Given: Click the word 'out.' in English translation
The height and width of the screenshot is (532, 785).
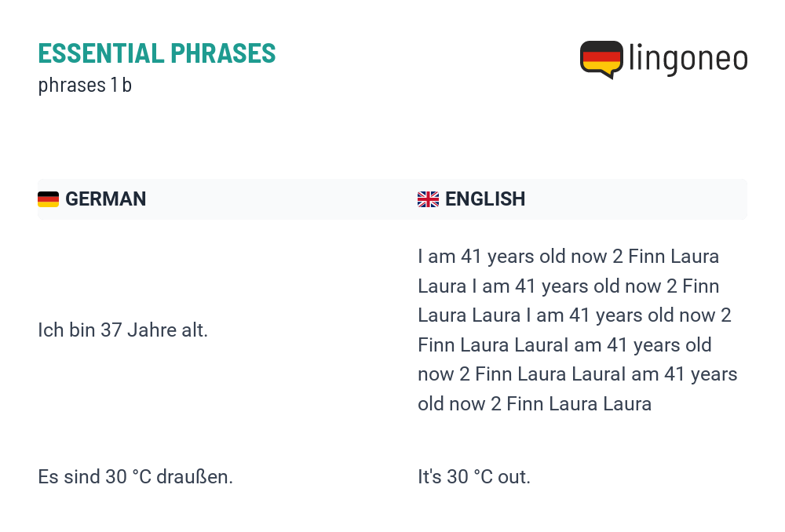Looking at the screenshot, I should pyautogui.click(x=513, y=477).
